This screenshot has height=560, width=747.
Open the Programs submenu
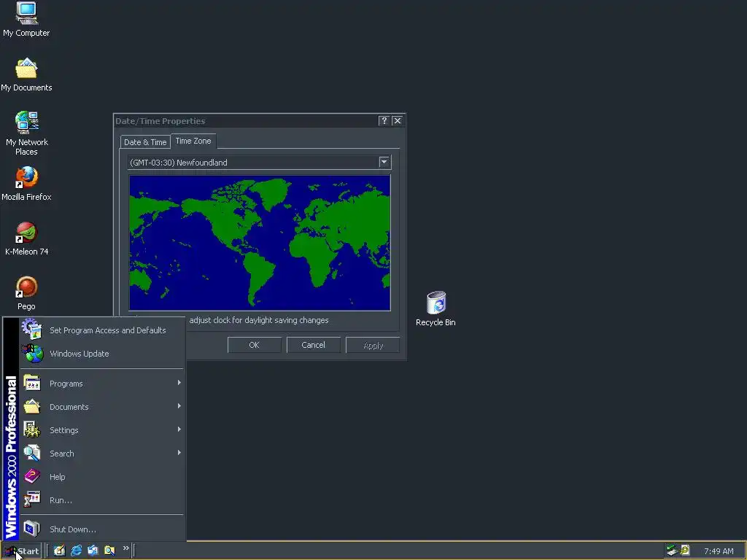[102, 384]
